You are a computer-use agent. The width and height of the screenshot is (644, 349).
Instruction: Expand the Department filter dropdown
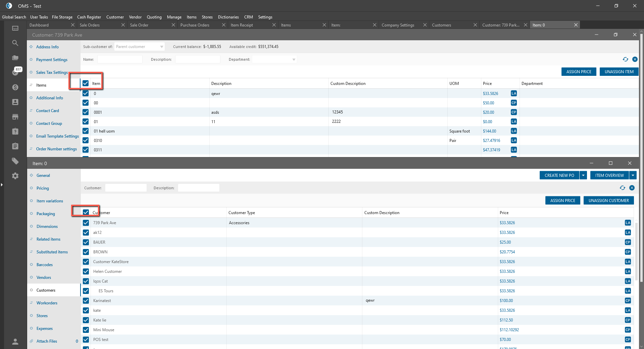(294, 60)
